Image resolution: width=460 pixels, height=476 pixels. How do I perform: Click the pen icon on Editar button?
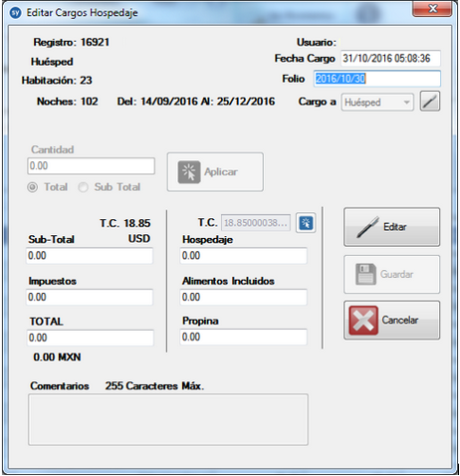tap(367, 227)
